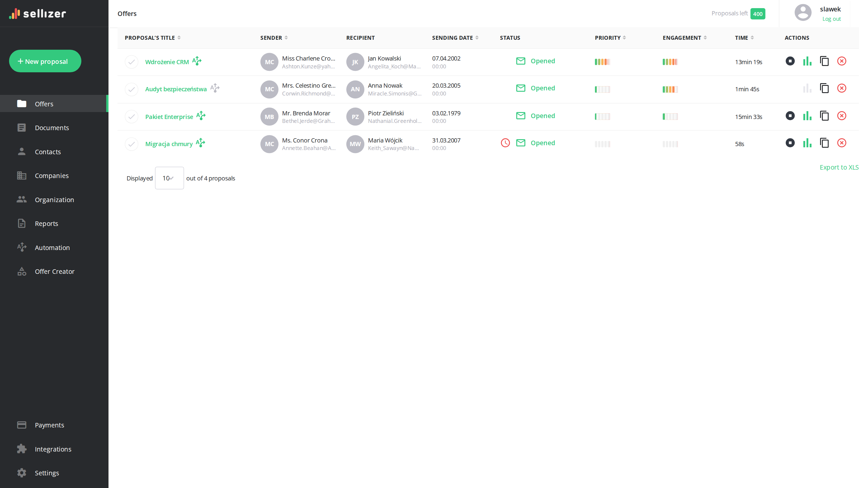Open the displayed rows count dropdown

[x=169, y=178]
